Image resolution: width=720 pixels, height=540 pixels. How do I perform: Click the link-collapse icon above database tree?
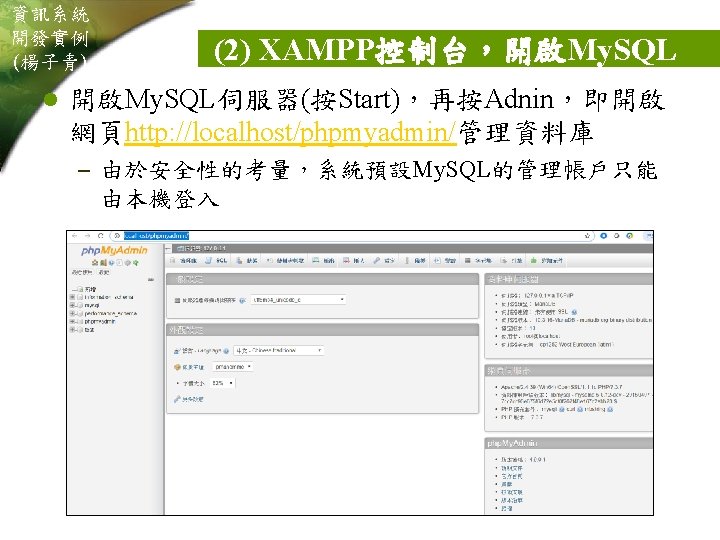click(151, 280)
